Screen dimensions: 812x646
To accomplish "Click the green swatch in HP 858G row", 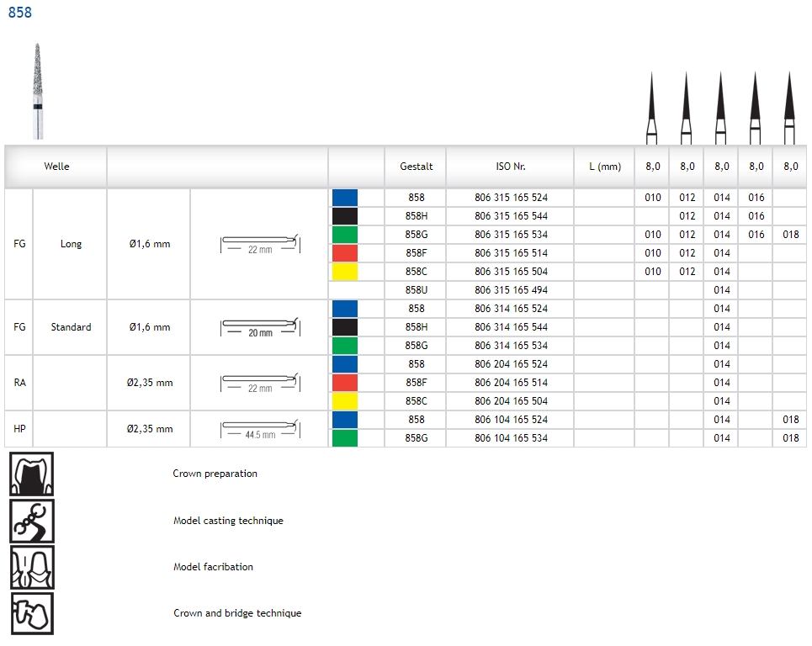I will (345, 438).
